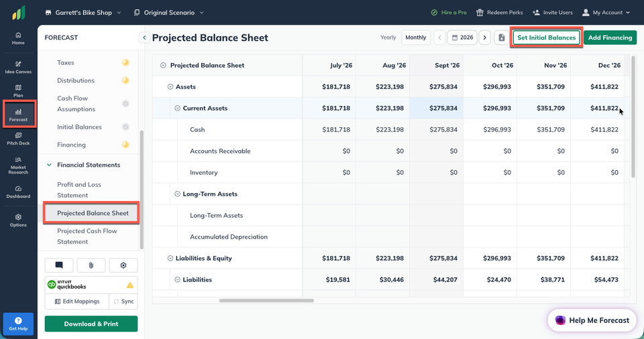Screen dimensions: 644x339
Task: Click the Intuit QuickBooks logo
Action: click(67, 285)
